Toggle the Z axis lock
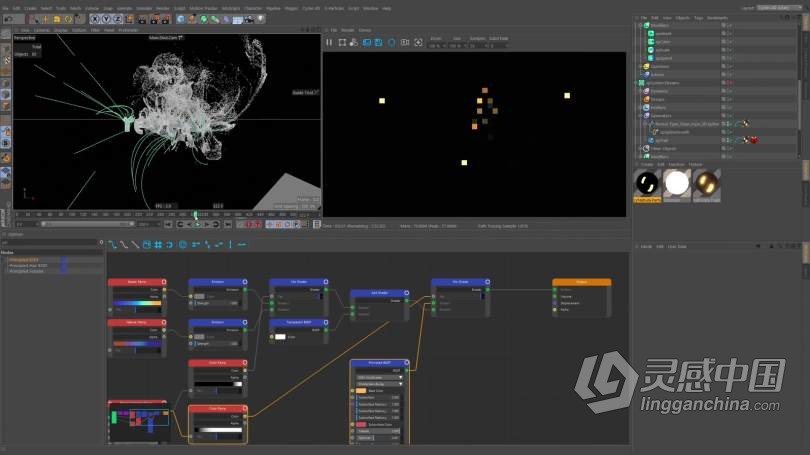 [118, 19]
